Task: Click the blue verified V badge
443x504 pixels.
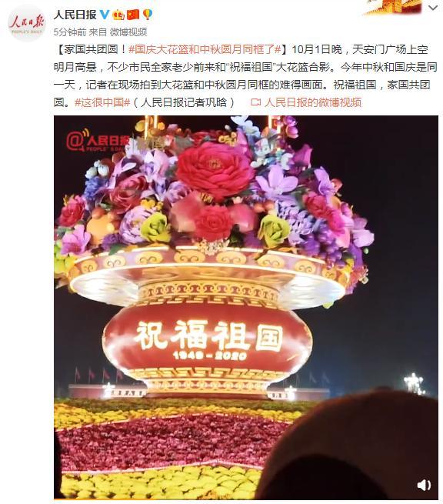Action: coord(105,14)
